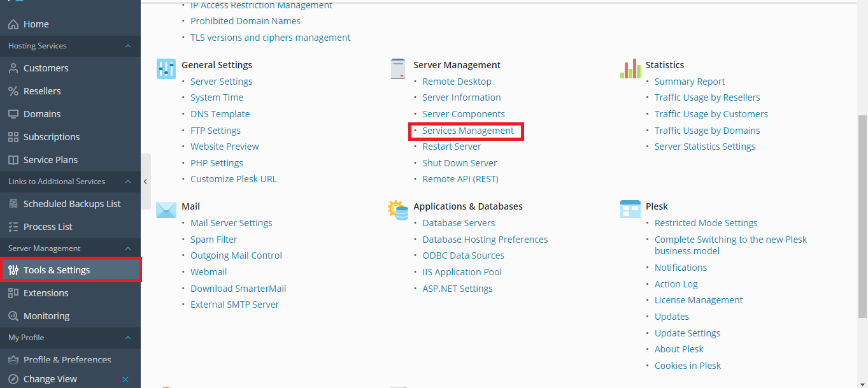Open the ASP.NET Settings link

coord(457,289)
